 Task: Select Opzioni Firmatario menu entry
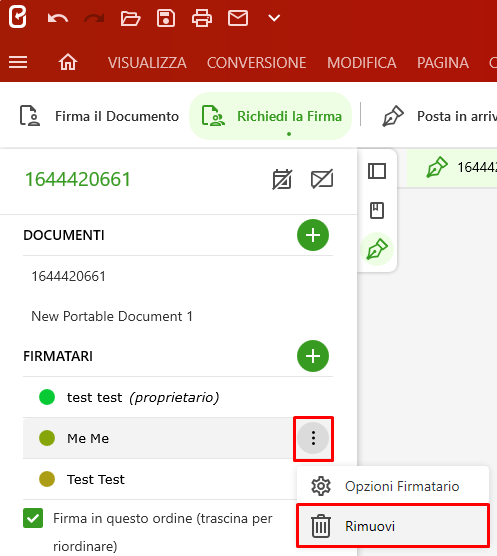(393, 486)
